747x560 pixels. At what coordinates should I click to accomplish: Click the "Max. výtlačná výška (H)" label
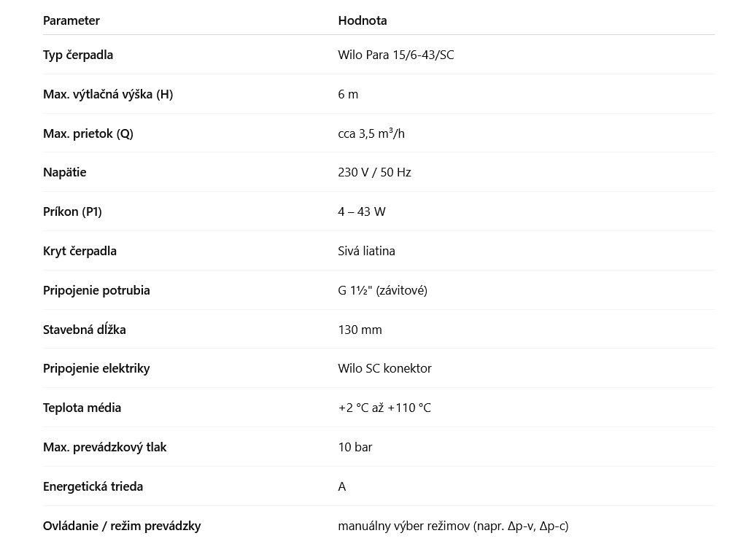tap(108, 94)
